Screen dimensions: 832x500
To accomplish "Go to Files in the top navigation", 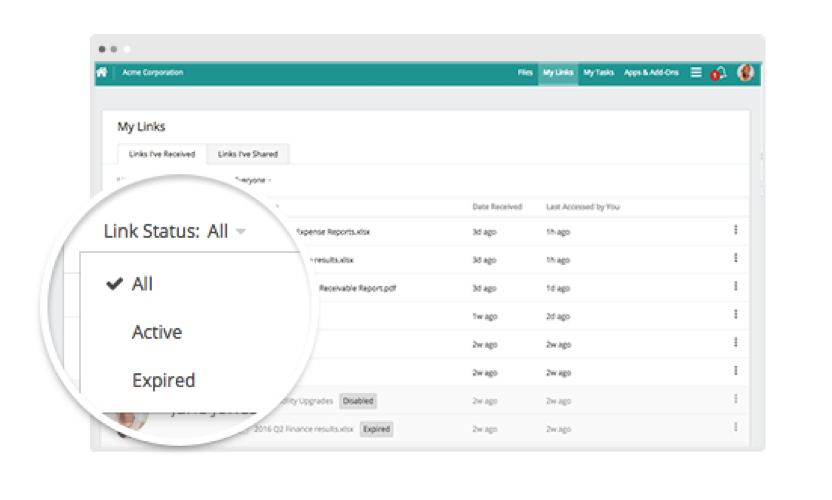I will pyautogui.click(x=525, y=73).
